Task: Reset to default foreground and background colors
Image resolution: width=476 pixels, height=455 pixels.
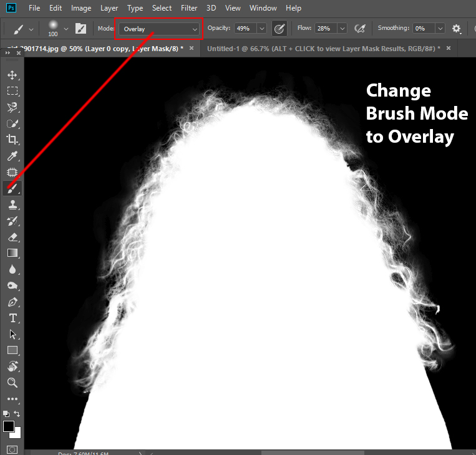Action: pyautogui.click(x=6, y=413)
